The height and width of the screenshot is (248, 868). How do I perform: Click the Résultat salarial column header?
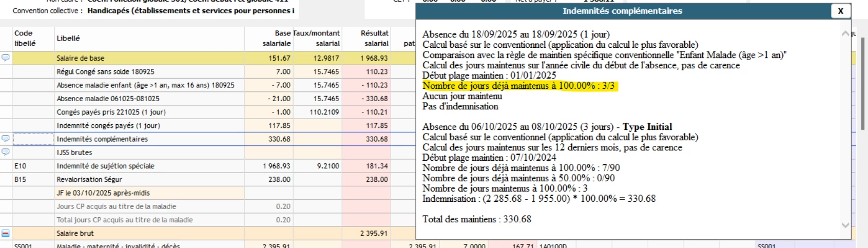pos(374,39)
